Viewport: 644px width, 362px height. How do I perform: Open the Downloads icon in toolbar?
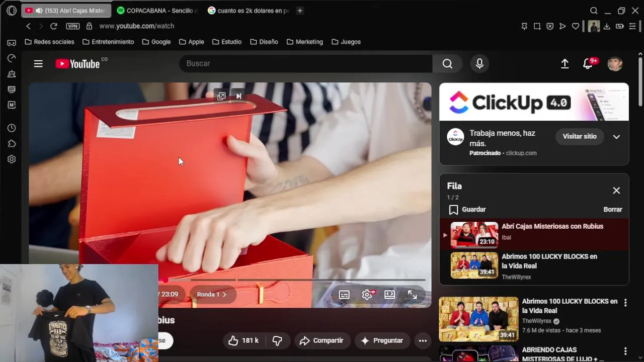607,26
